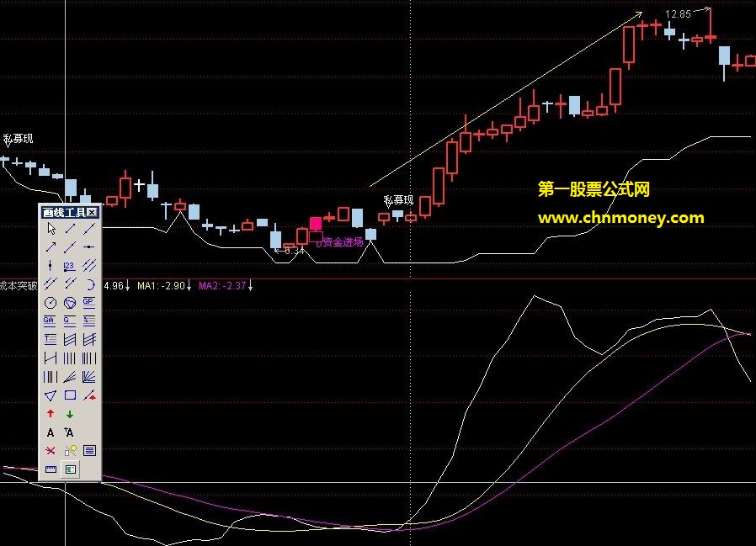Click the 私募现 label at left edge

point(19,139)
